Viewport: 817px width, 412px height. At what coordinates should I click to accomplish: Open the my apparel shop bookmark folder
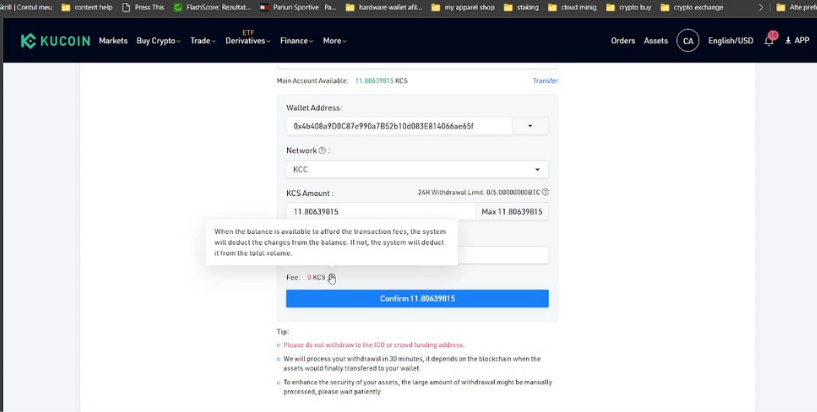(x=463, y=7)
